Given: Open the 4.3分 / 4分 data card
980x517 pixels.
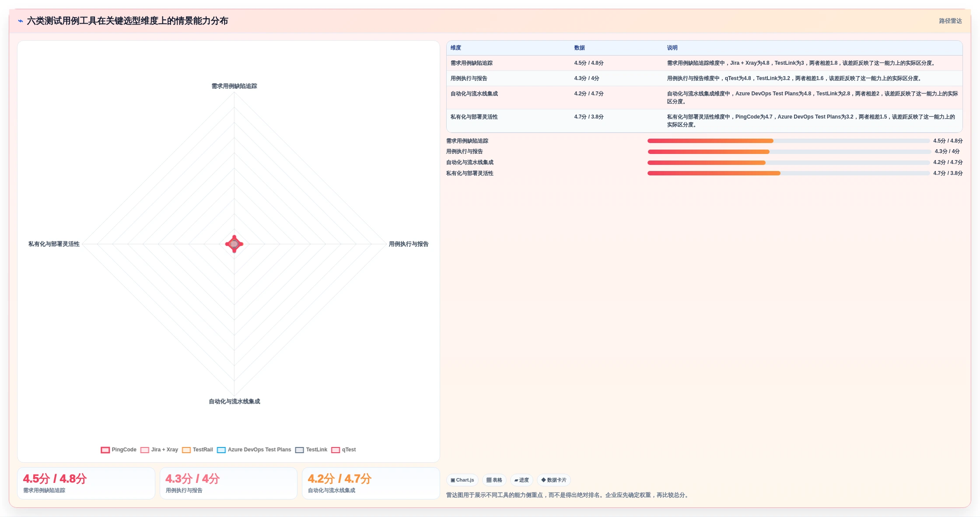Looking at the screenshot, I should click(x=228, y=483).
